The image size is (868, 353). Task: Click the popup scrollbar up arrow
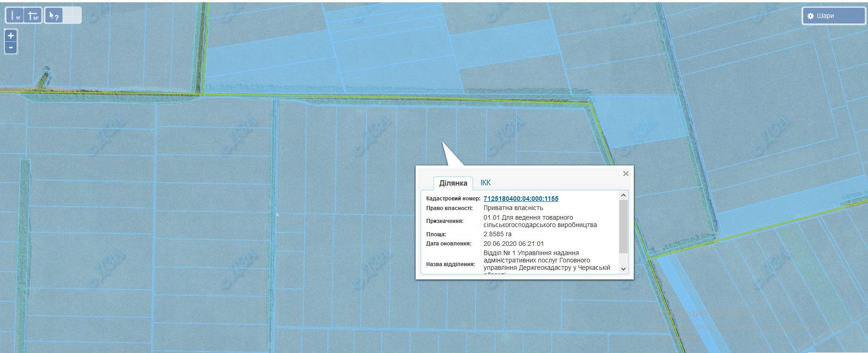(623, 195)
